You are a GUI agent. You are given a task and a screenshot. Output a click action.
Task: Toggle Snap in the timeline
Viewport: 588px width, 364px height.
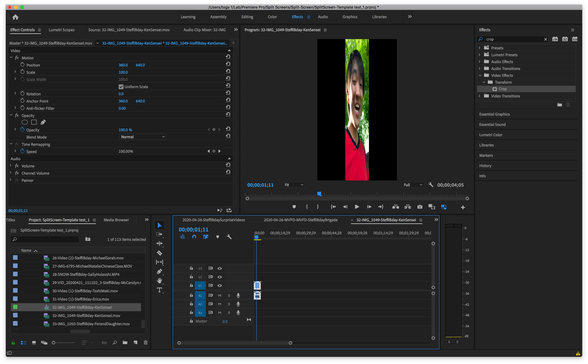[x=194, y=237]
